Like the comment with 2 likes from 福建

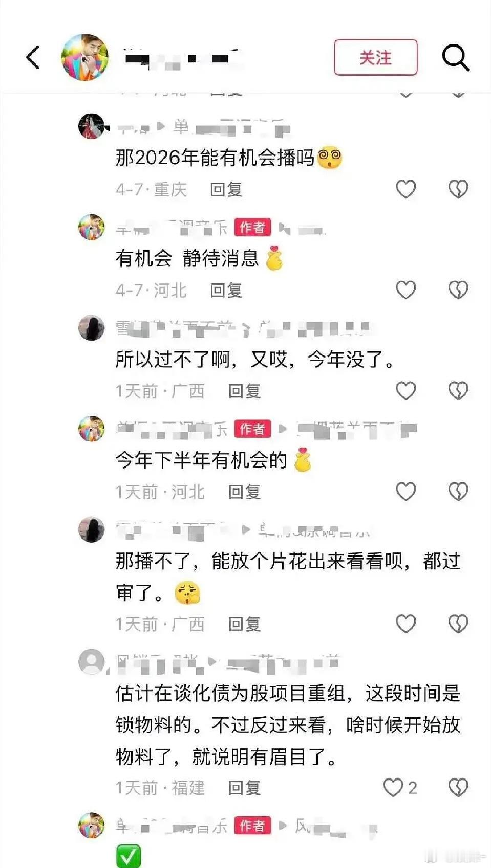click(400, 787)
